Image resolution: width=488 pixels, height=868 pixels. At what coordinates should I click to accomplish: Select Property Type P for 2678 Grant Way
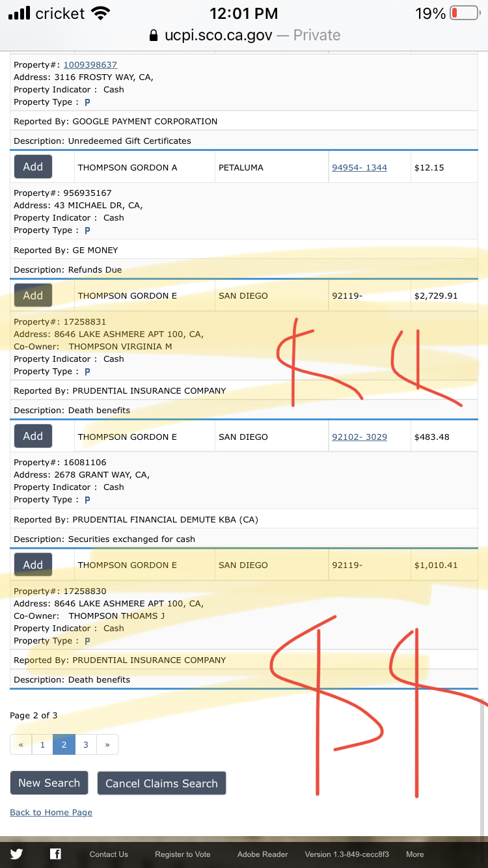pos(87,500)
